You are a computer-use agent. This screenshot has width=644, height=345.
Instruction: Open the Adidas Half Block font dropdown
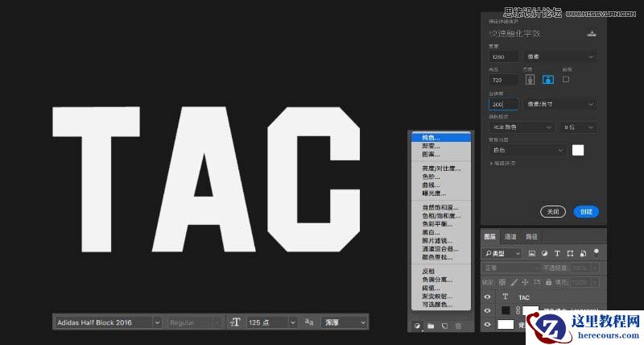(156, 322)
